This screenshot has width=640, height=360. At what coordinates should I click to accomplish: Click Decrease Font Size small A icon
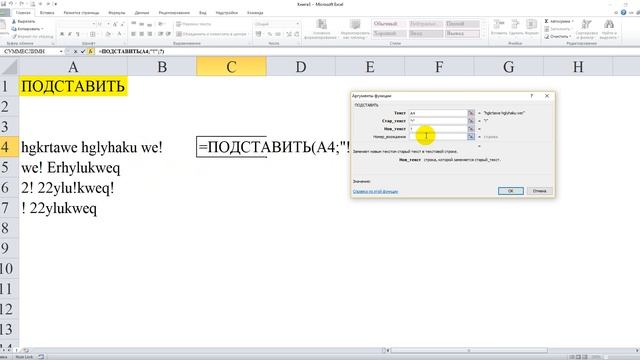point(122,24)
